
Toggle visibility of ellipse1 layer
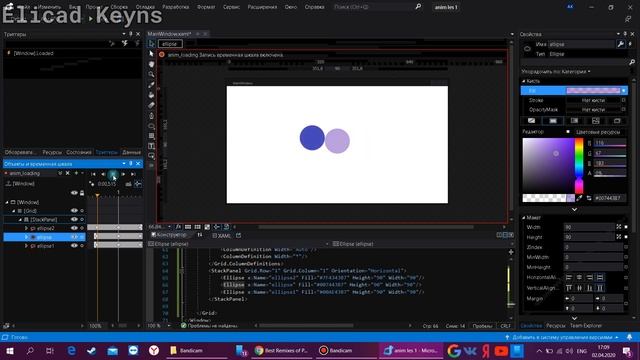(x=74, y=245)
